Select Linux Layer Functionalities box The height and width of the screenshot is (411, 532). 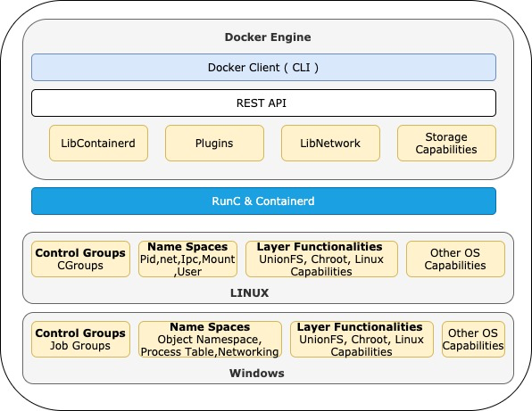[321, 259]
